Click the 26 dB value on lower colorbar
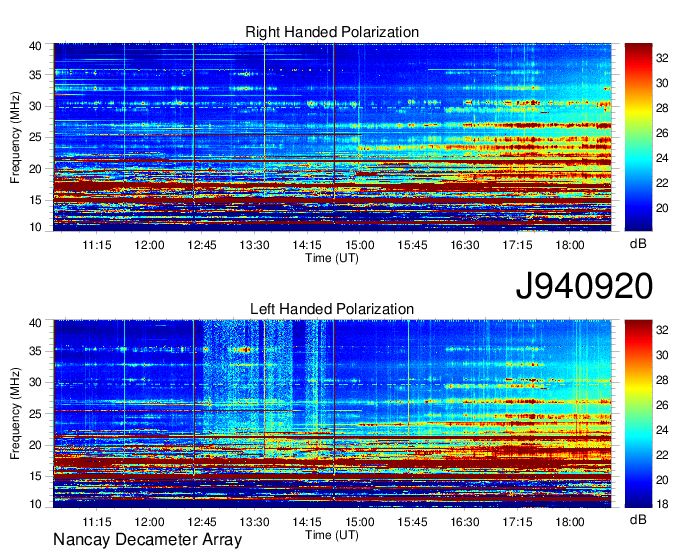Viewport: 680px width, 552px height. (x=662, y=405)
